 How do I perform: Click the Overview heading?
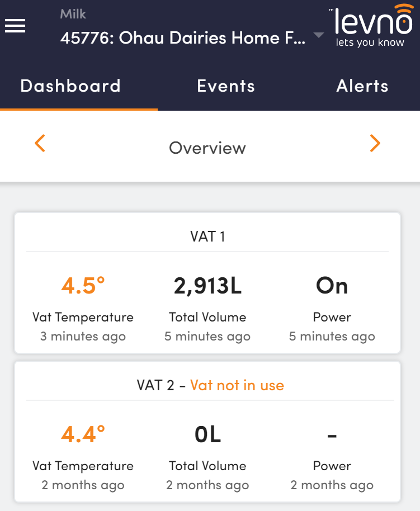[207, 148]
